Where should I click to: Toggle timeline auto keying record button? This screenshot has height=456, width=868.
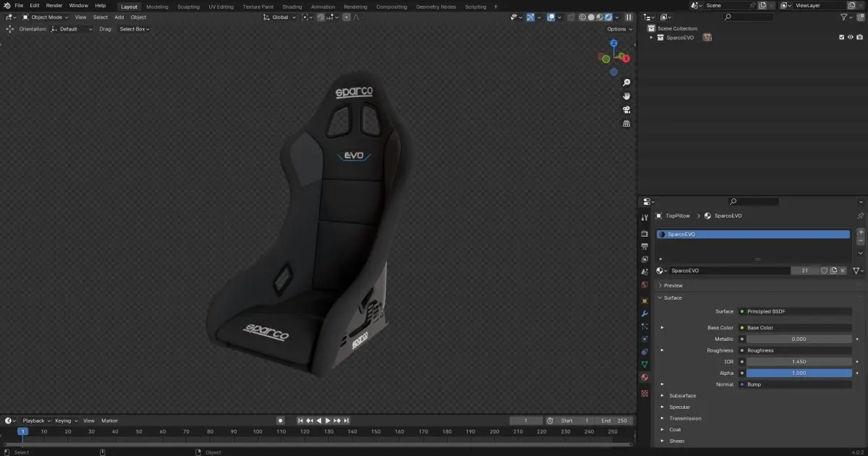click(x=281, y=421)
